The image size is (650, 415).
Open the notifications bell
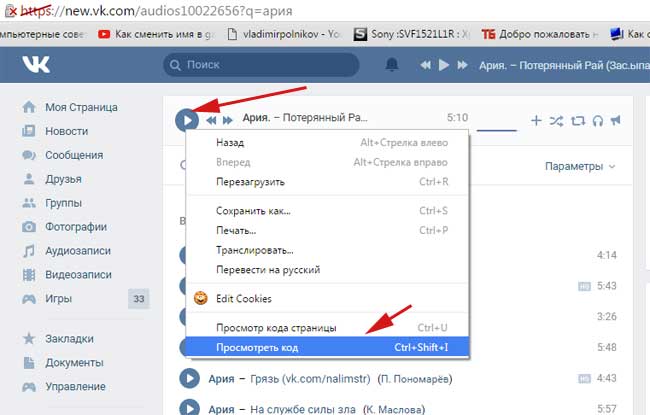[392, 65]
